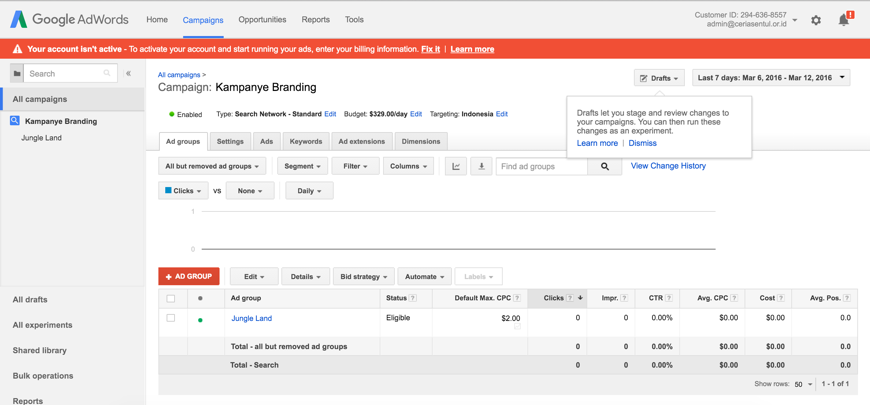870x405 pixels.
Task: Click download report icon
Action: tap(482, 166)
